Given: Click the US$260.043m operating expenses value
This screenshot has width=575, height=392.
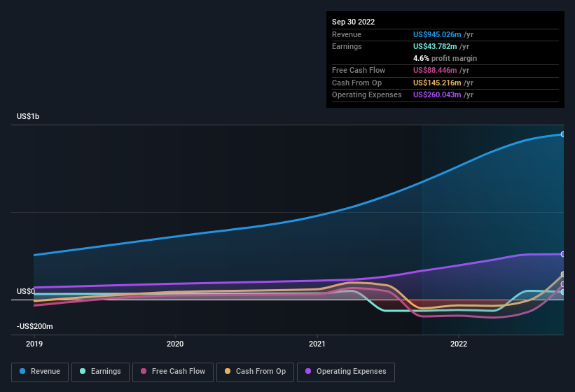Looking at the screenshot, I should [x=437, y=94].
